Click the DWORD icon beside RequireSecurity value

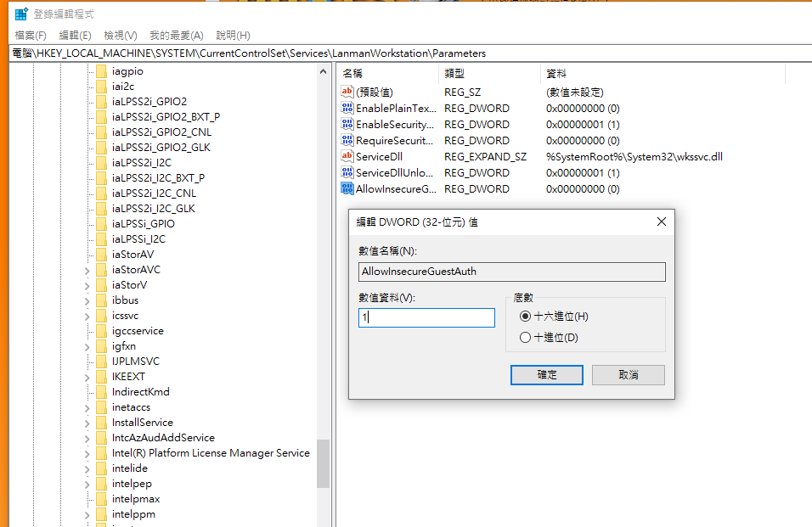coord(347,140)
